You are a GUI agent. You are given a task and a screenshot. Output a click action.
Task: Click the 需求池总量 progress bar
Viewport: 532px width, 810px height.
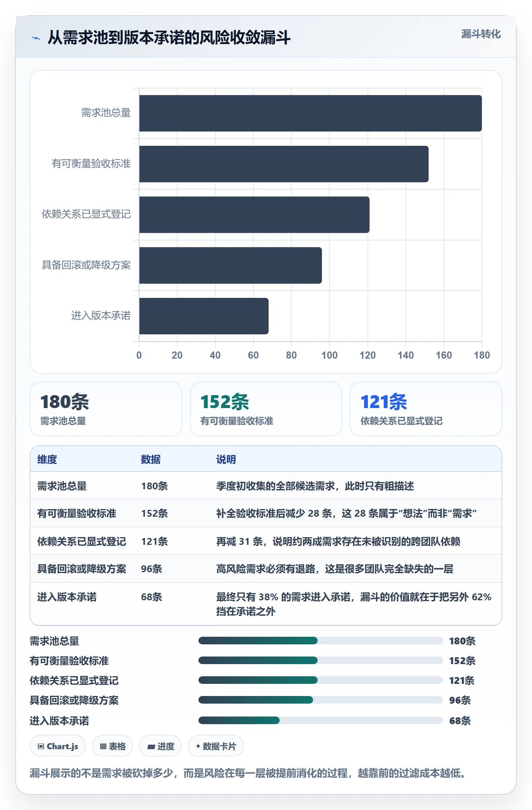321,641
